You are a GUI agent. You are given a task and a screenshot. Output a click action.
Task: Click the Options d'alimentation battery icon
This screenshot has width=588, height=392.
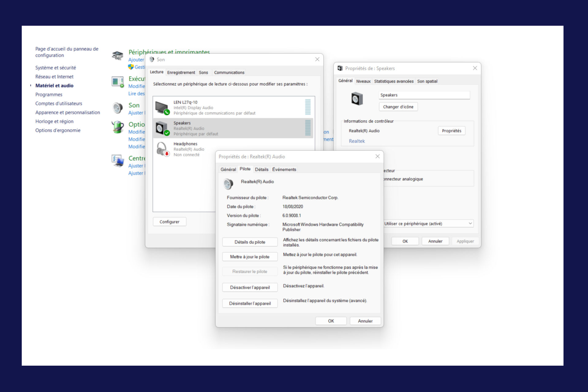[x=118, y=127]
